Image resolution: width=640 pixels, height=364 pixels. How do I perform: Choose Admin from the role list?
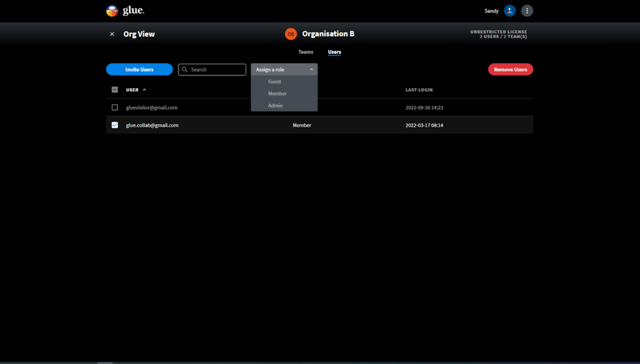click(275, 106)
